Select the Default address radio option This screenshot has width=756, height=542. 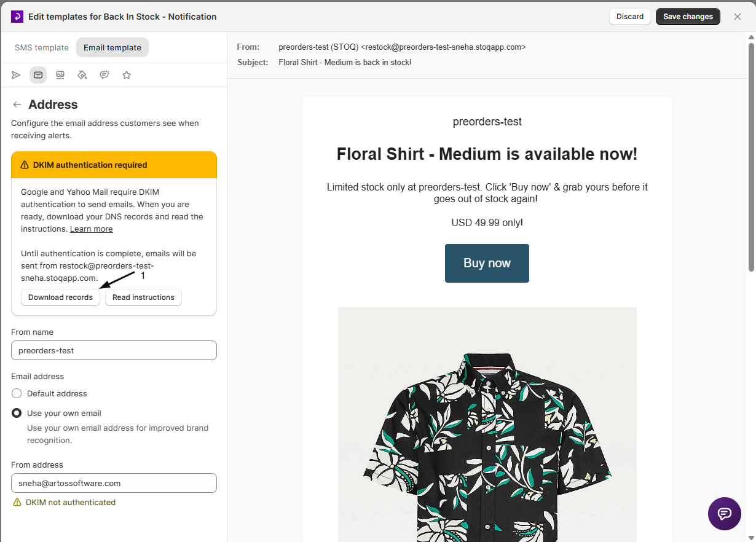point(17,393)
